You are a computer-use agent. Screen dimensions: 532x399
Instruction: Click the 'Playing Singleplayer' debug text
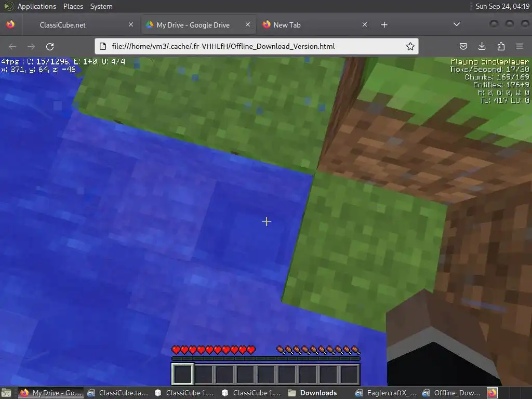click(489, 62)
